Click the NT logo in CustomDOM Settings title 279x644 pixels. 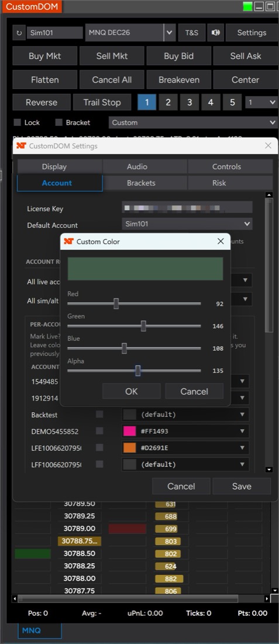(x=21, y=146)
